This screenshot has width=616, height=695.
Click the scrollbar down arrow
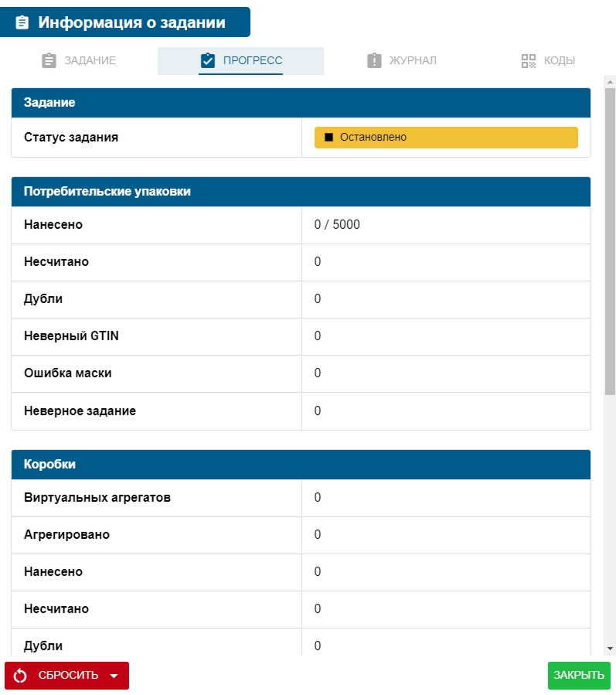tap(608, 650)
